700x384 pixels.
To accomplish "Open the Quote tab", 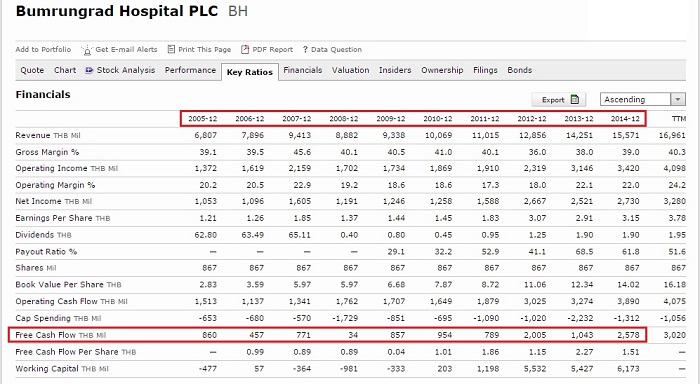I will (32, 70).
